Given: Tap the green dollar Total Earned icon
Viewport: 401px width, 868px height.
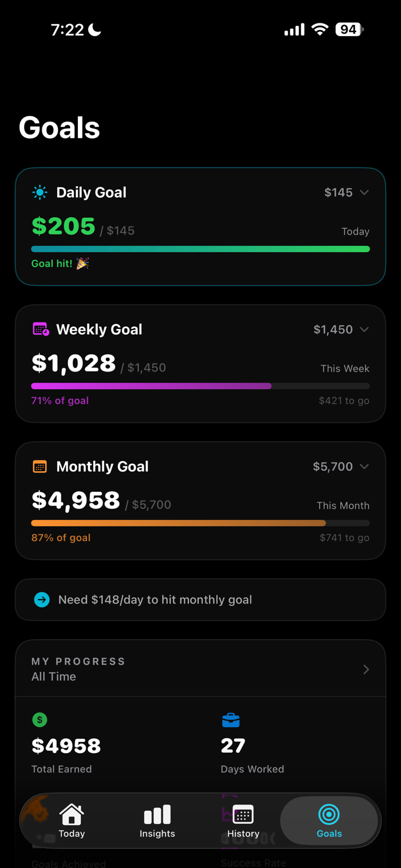Looking at the screenshot, I should (x=40, y=720).
